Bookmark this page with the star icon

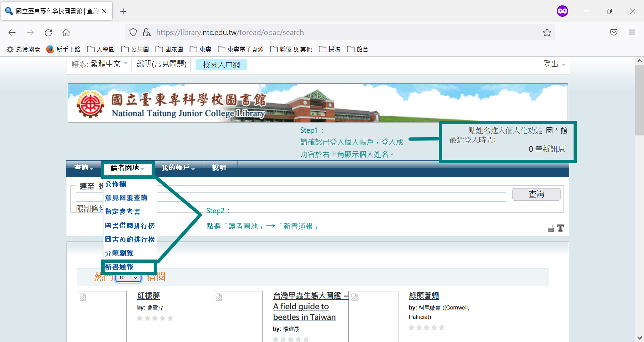coord(547,33)
